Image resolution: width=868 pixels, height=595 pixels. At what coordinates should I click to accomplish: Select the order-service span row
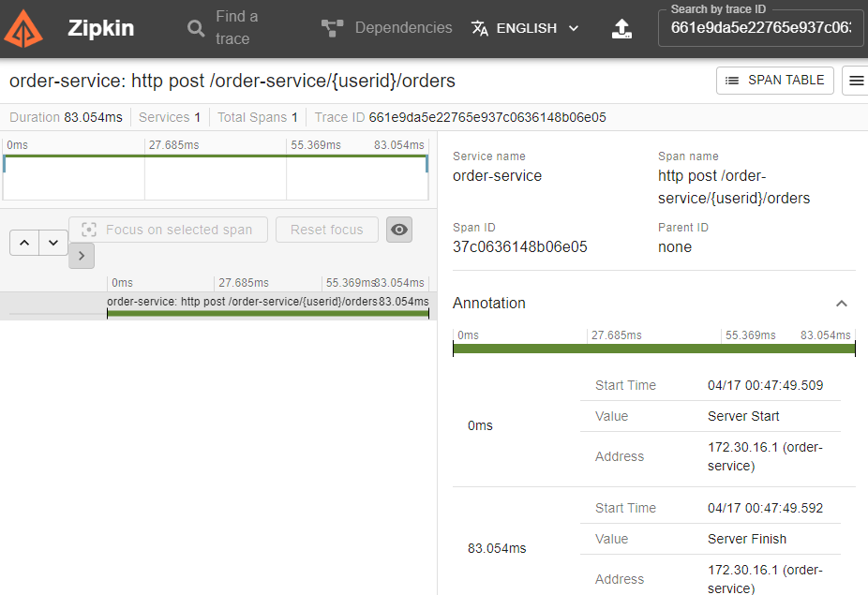click(x=218, y=306)
